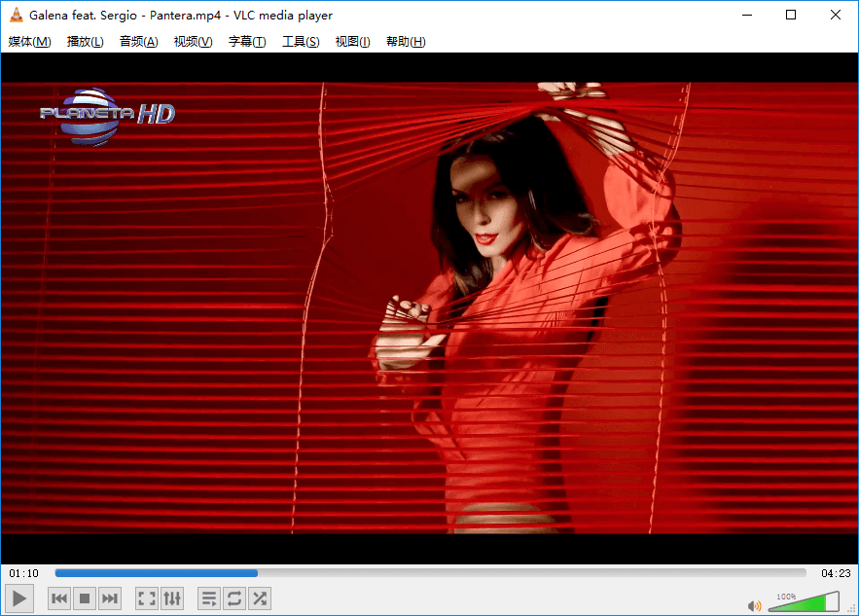
Task: Click the total time 04:23 label
Action: 836,573
